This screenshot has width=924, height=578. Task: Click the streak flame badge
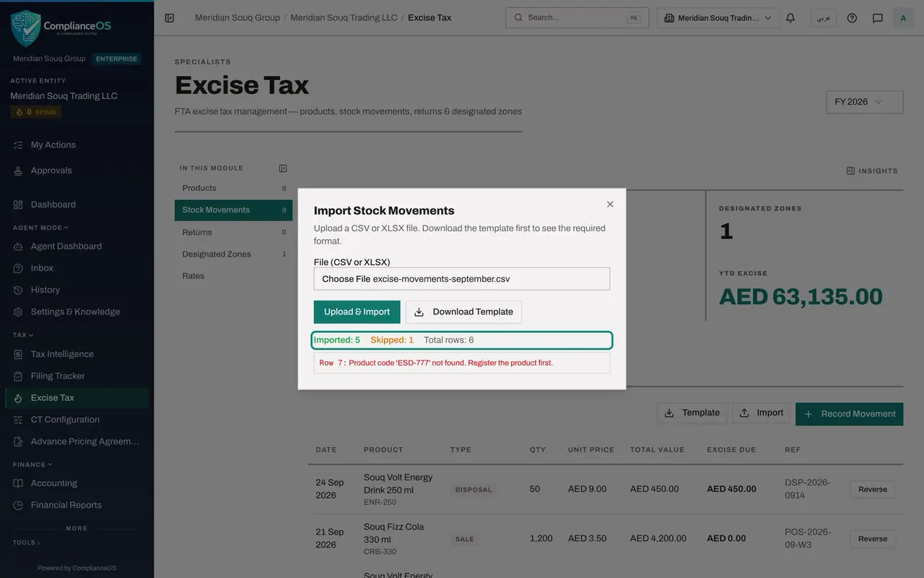[x=35, y=112]
